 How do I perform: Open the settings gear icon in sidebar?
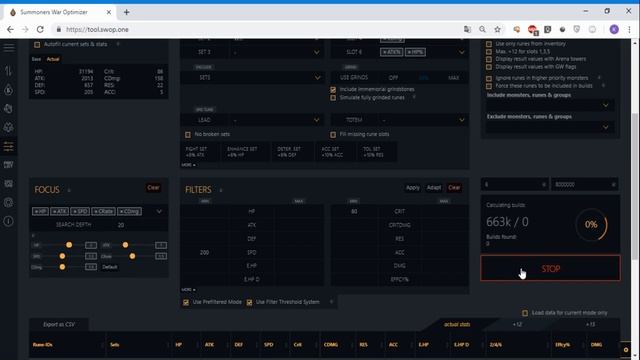click(9, 202)
